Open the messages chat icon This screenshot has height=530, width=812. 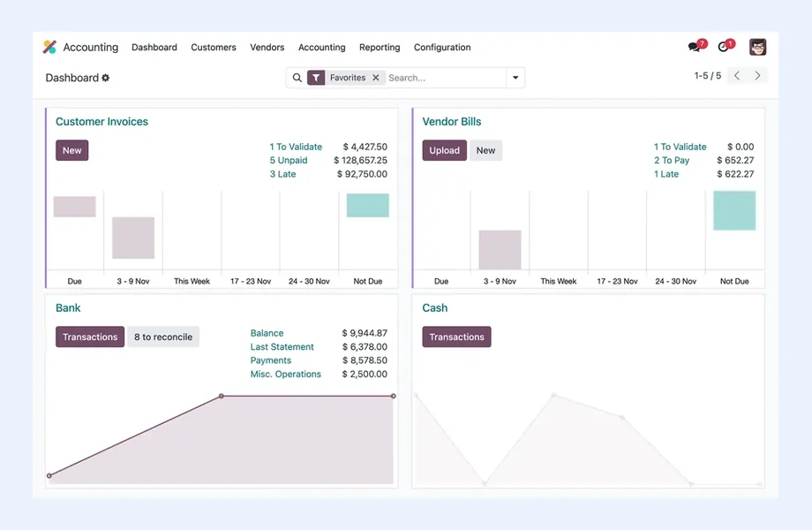[694, 47]
